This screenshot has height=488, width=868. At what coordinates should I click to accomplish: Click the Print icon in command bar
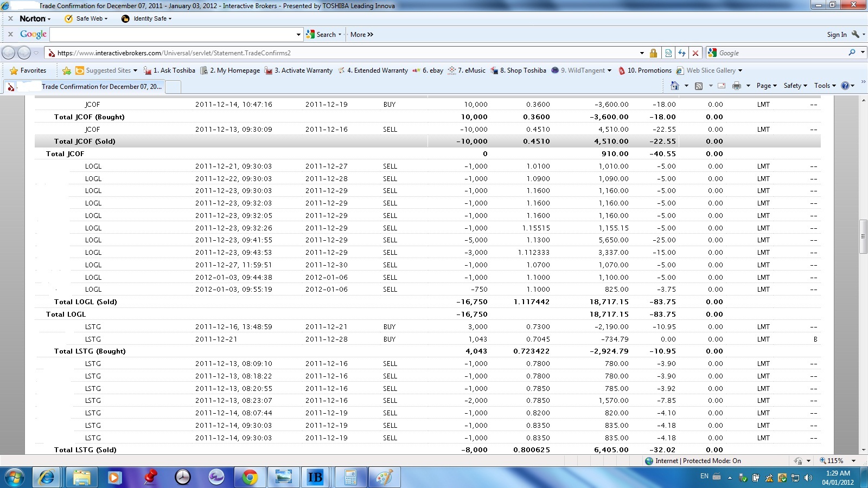pos(736,86)
